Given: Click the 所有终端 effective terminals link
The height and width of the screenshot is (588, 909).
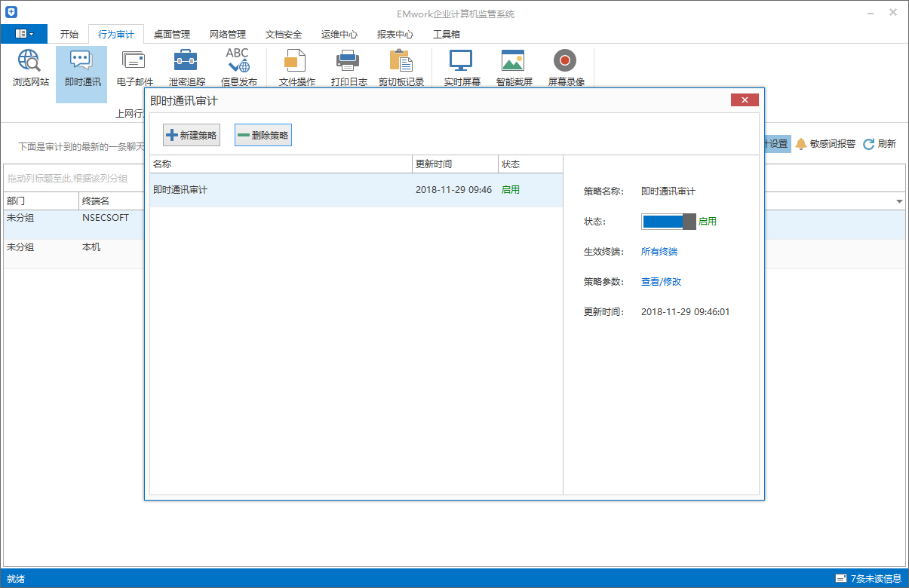Looking at the screenshot, I should (x=659, y=252).
